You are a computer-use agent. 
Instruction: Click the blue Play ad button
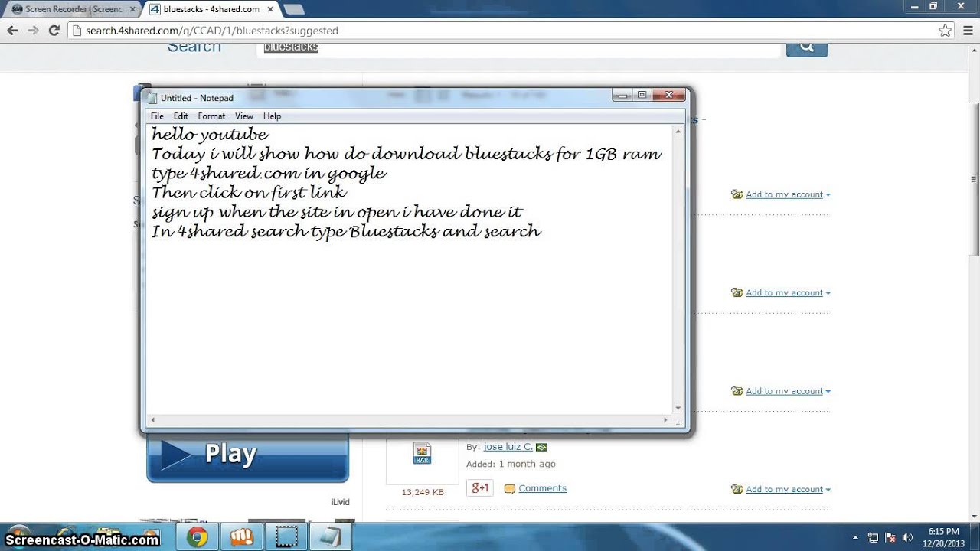pos(247,457)
